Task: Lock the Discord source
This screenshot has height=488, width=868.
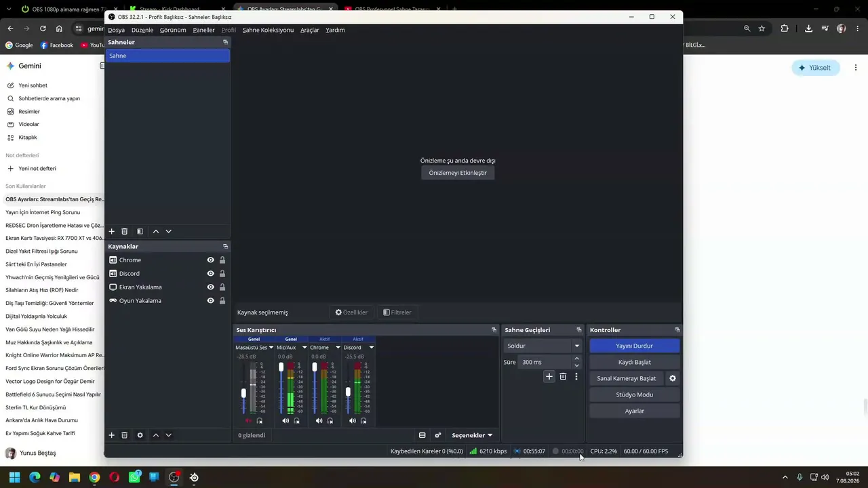Action: 222,274
